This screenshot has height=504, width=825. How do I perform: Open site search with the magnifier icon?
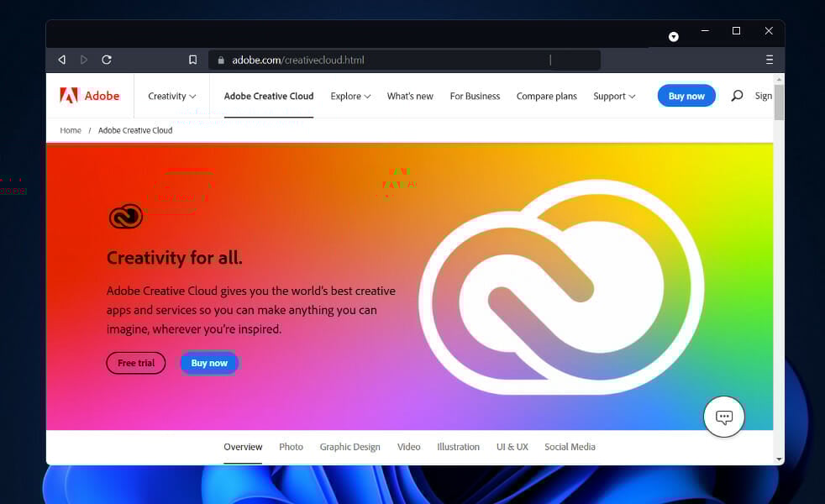tap(737, 96)
